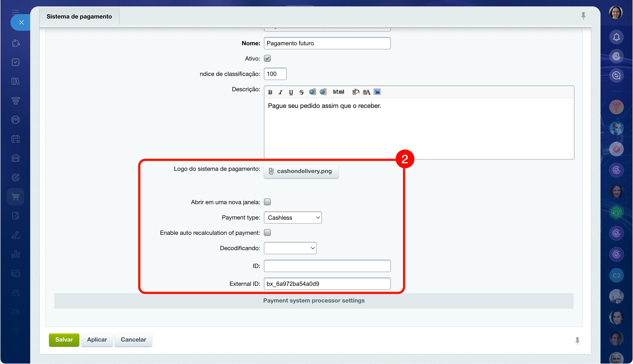Screen dimensions: 633x364
Task: Apply Italic formatting in description toolbar
Action: click(281, 92)
